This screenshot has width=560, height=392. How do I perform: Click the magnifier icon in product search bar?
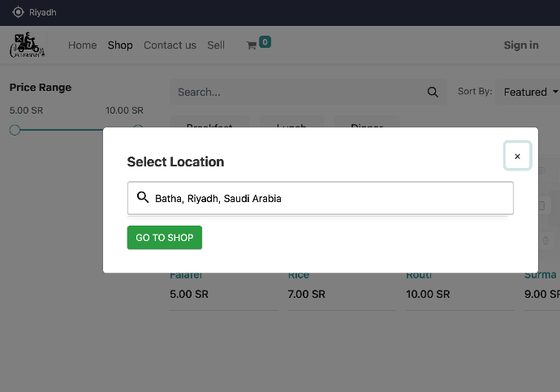pos(433,92)
